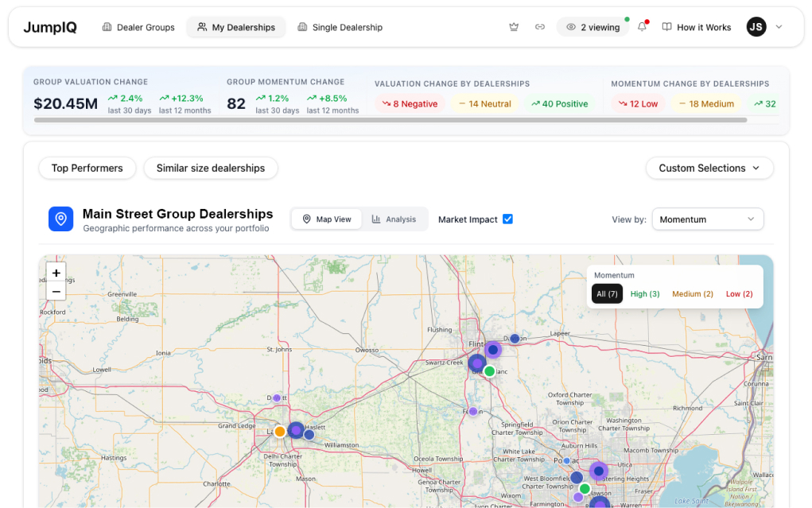Screen dimensions: 812x508
Task: Click the 2 viewing indicator
Action: pyautogui.click(x=592, y=27)
